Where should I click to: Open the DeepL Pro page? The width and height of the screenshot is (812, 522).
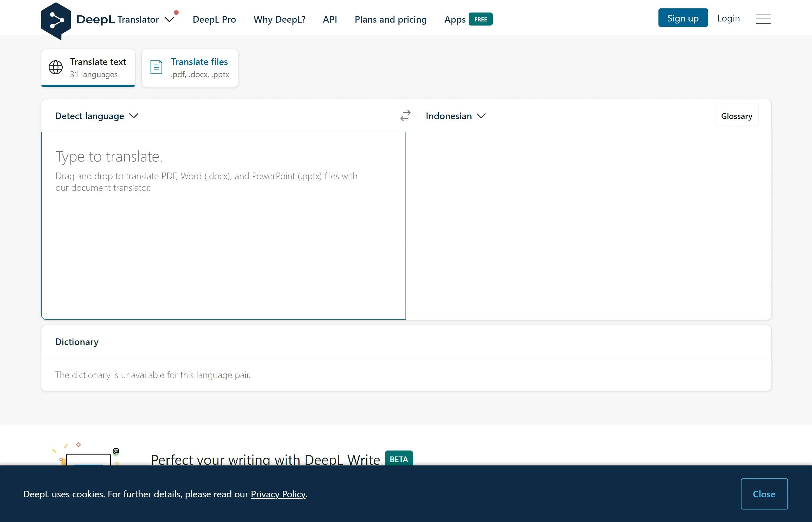[x=214, y=19]
